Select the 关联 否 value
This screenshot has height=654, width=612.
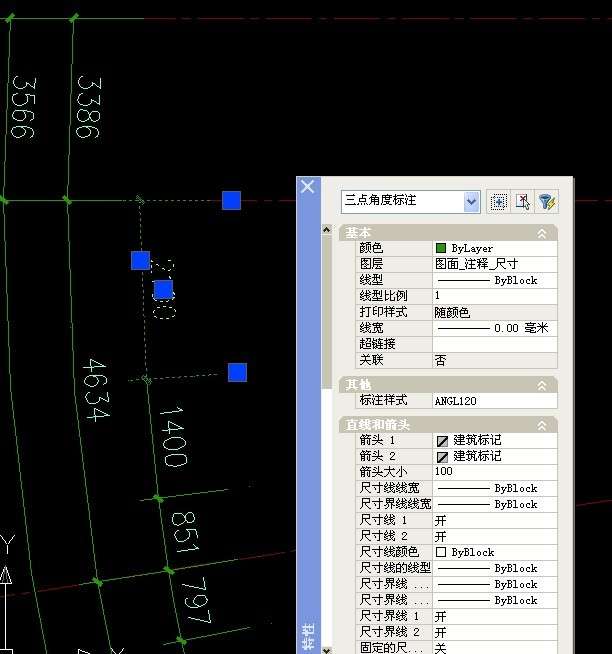(x=495, y=360)
